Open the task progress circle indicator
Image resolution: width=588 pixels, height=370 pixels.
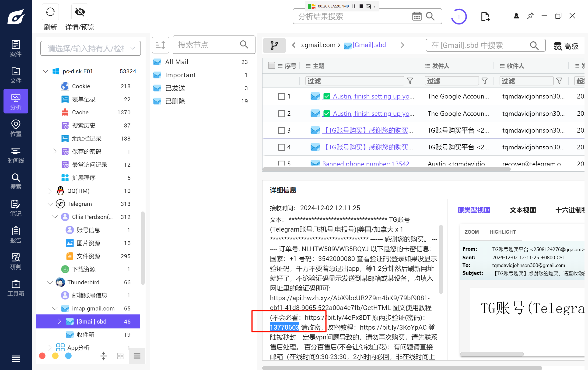(458, 17)
